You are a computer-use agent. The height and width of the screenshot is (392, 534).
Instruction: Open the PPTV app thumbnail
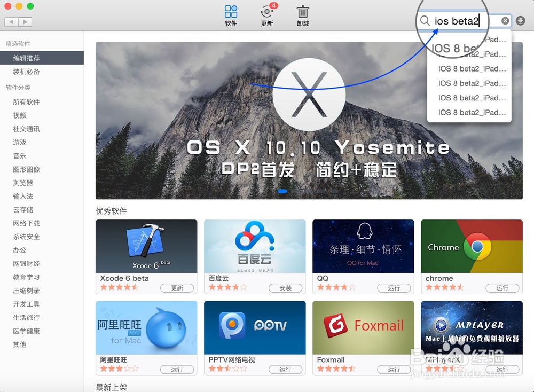point(255,327)
